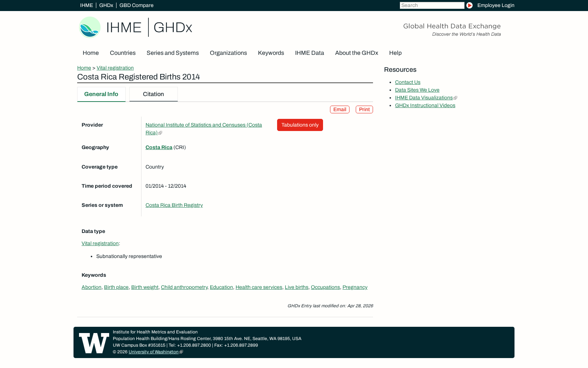
Task: Click the red search submit arrow icon
Action: click(x=469, y=5)
